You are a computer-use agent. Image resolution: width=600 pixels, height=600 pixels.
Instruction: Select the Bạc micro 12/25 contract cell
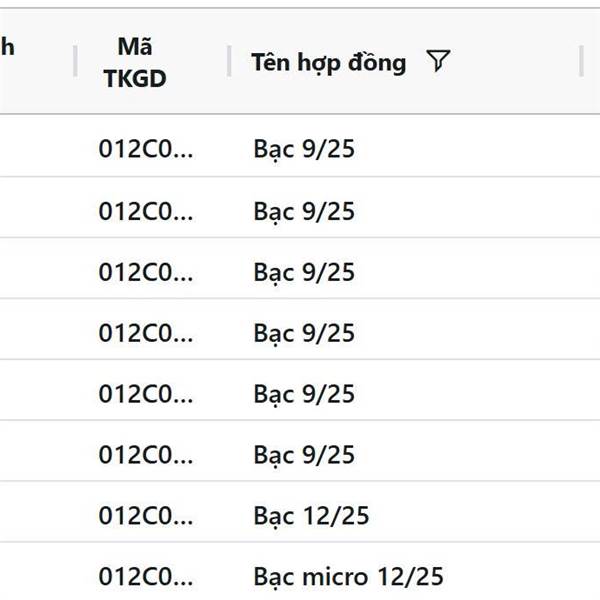[x=348, y=576]
